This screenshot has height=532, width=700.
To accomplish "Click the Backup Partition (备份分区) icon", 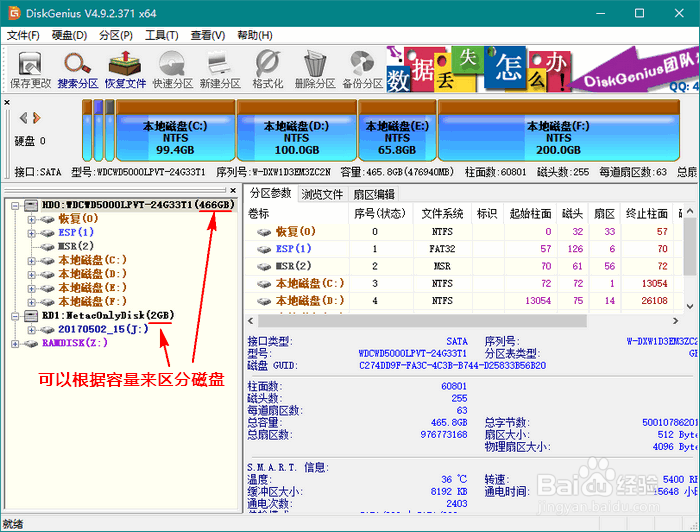I will click(x=362, y=69).
